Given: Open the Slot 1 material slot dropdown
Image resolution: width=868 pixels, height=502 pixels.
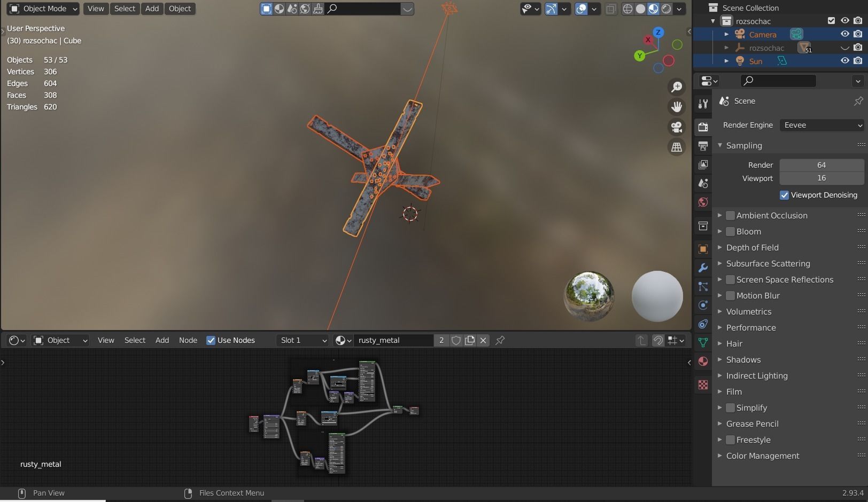Looking at the screenshot, I should click(x=303, y=340).
